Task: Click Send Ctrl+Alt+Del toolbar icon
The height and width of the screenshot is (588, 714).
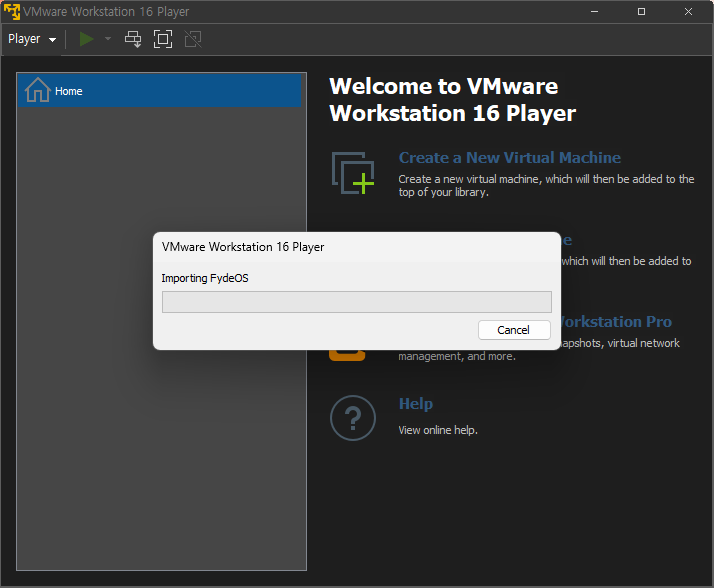Action: (133, 39)
